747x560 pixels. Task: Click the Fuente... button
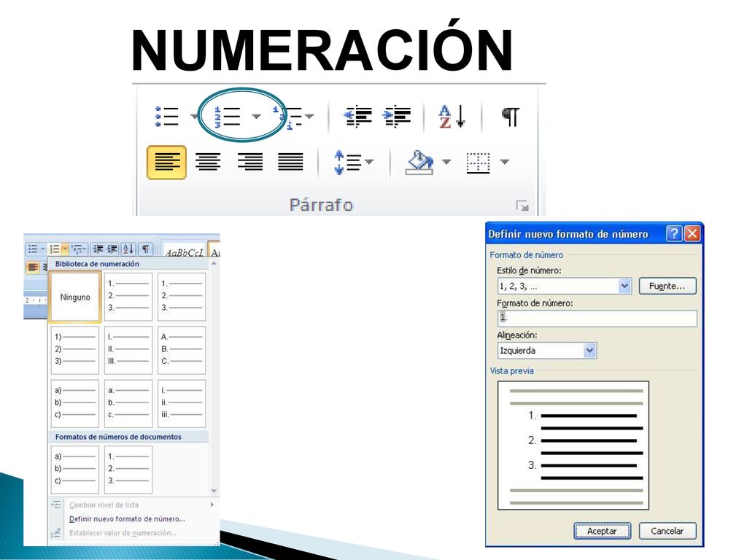(x=667, y=286)
